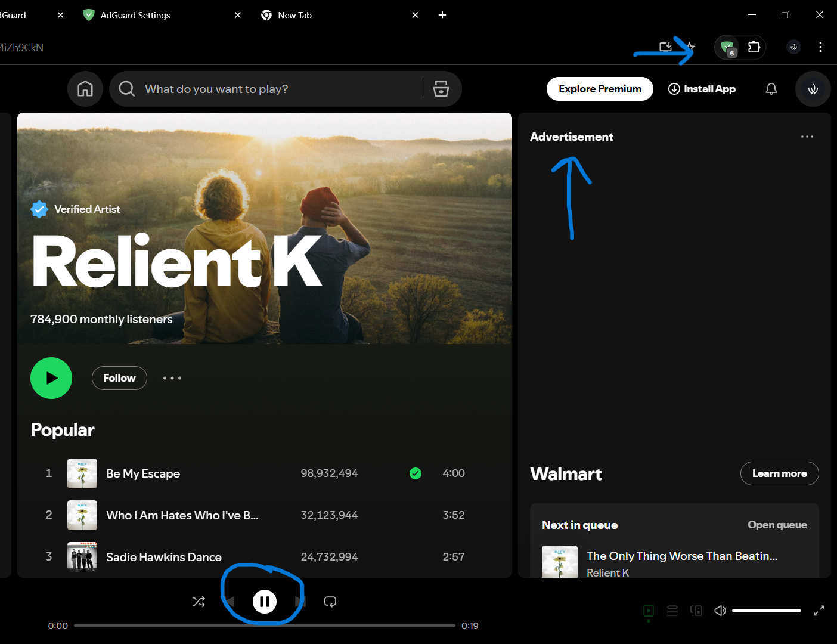Click the Explore Premium button
The width and height of the screenshot is (837, 644).
coord(600,88)
